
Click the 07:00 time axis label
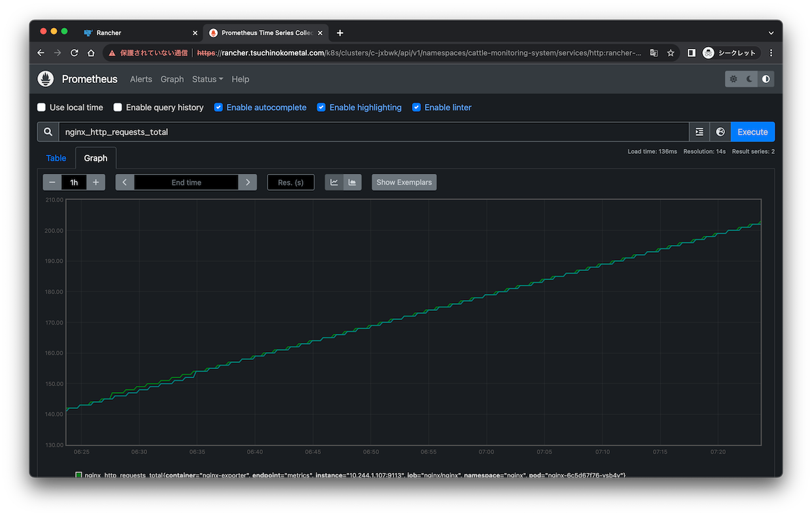(486, 451)
